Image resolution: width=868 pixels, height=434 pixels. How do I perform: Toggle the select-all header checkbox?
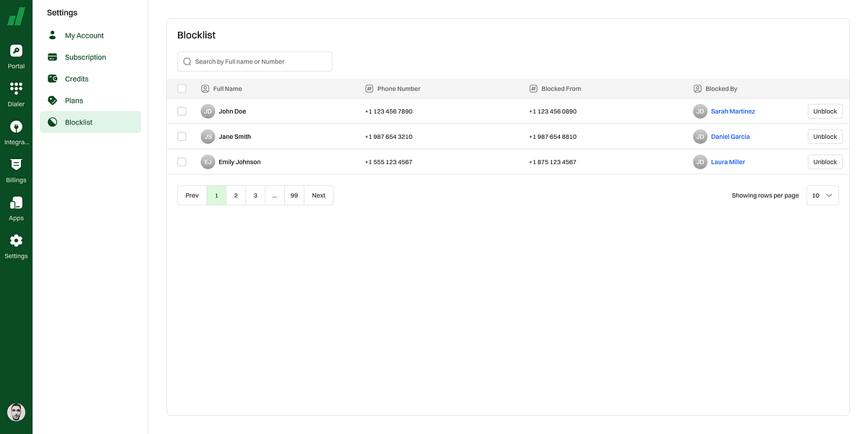point(182,89)
